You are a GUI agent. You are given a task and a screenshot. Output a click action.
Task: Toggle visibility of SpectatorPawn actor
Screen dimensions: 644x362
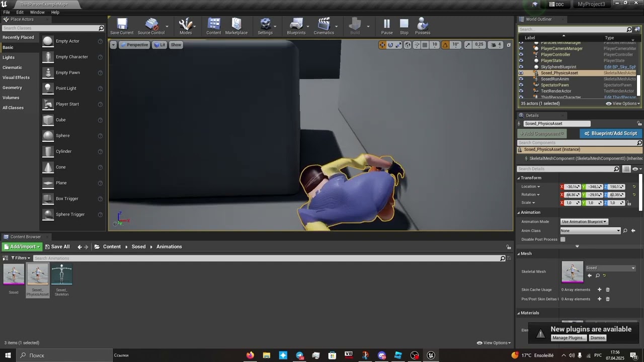click(521, 85)
